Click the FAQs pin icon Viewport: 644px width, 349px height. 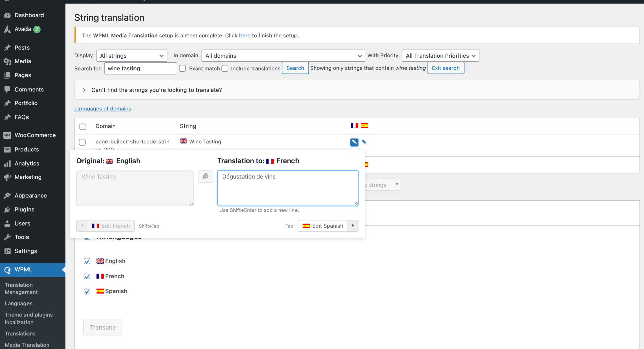(7, 117)
